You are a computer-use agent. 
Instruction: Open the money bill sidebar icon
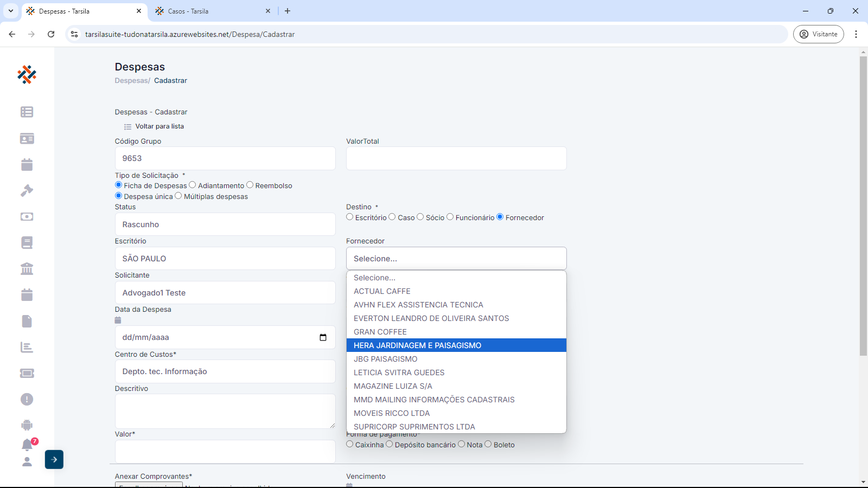pyautogui.click(x=27, y=216)
